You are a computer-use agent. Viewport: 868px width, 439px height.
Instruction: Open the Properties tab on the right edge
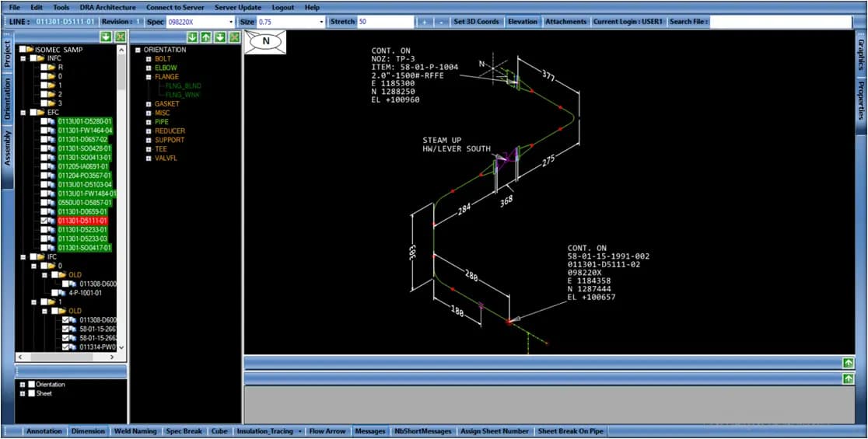pyautogui.click(x=861, y=101)
